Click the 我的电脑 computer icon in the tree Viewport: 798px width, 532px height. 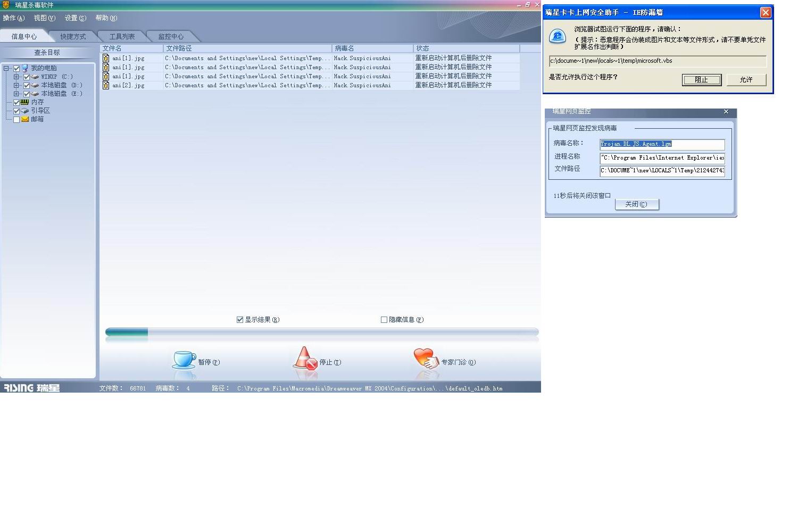click(24, 68)
